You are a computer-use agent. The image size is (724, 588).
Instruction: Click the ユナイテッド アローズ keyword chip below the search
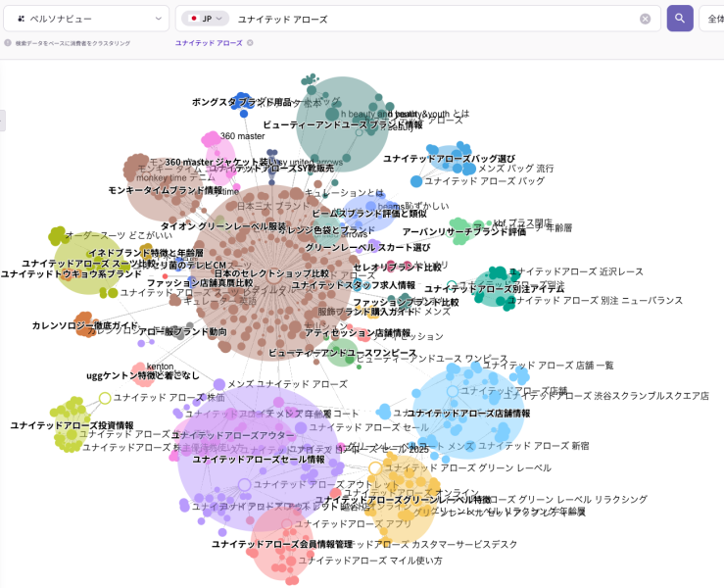(209, 43)
